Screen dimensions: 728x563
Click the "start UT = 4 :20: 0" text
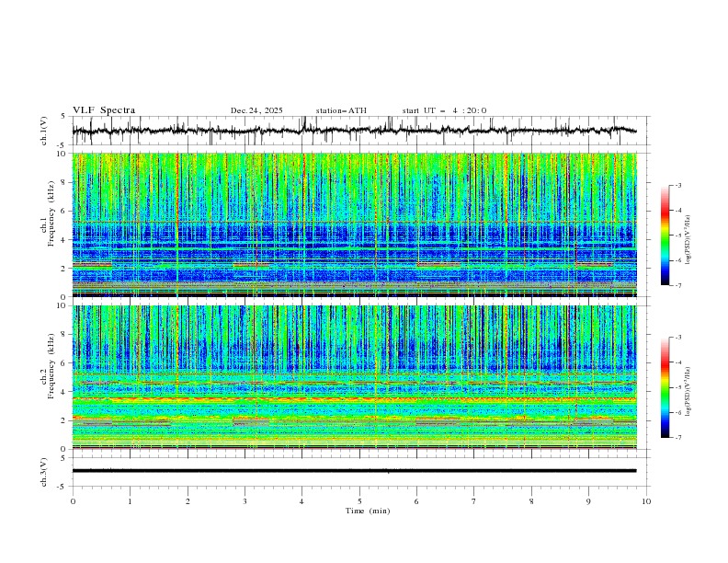[444, 110]
